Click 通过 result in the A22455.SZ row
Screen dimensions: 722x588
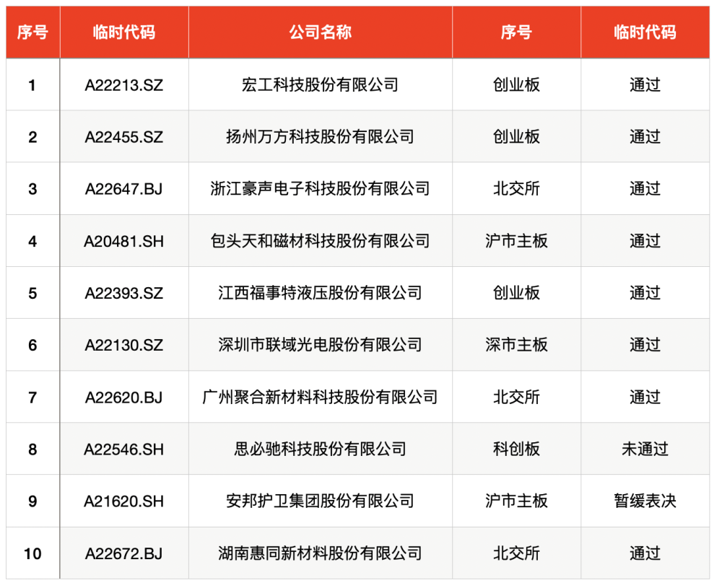coord(645,136)
